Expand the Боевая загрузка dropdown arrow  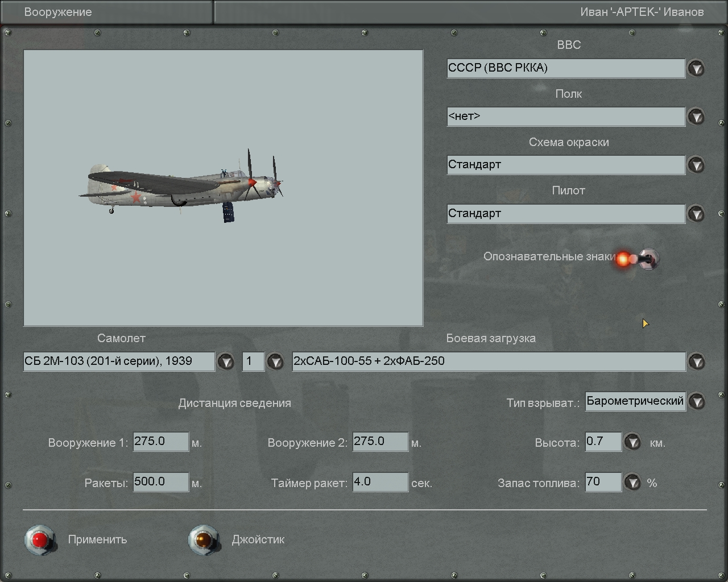click(x=696, y=361)
